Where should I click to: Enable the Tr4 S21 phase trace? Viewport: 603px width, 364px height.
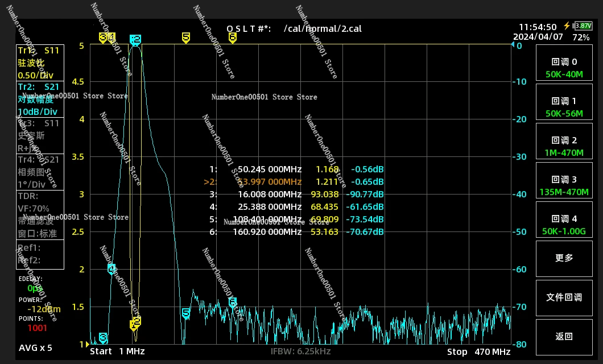(x=39, y=172)
